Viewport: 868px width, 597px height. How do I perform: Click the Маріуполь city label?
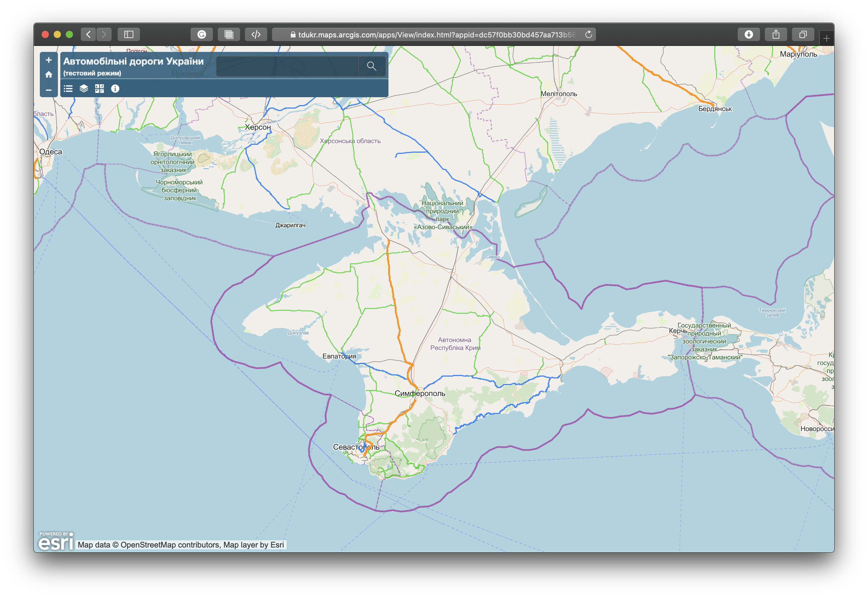pyautogui.click(x=798, y=54)
